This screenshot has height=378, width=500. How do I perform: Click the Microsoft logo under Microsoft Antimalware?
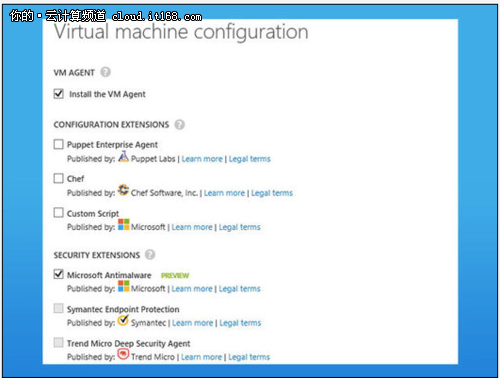click(x=124, y=286)
